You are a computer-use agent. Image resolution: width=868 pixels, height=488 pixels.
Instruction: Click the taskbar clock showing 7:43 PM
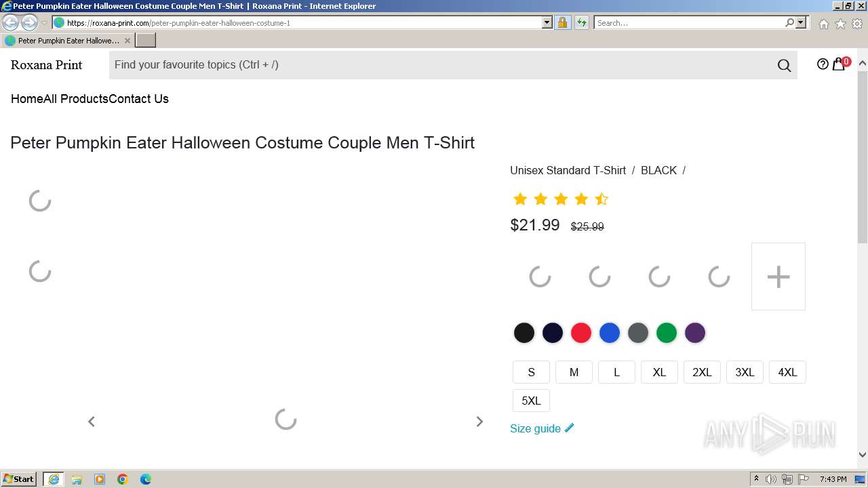pyautogui.click(x=833, y=479)
